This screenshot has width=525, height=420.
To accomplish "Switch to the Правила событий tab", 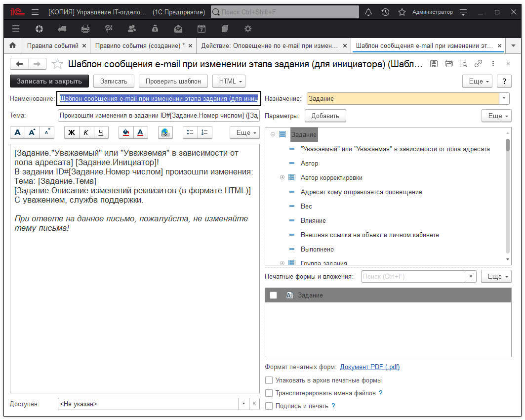I will (x=54, y=44).
